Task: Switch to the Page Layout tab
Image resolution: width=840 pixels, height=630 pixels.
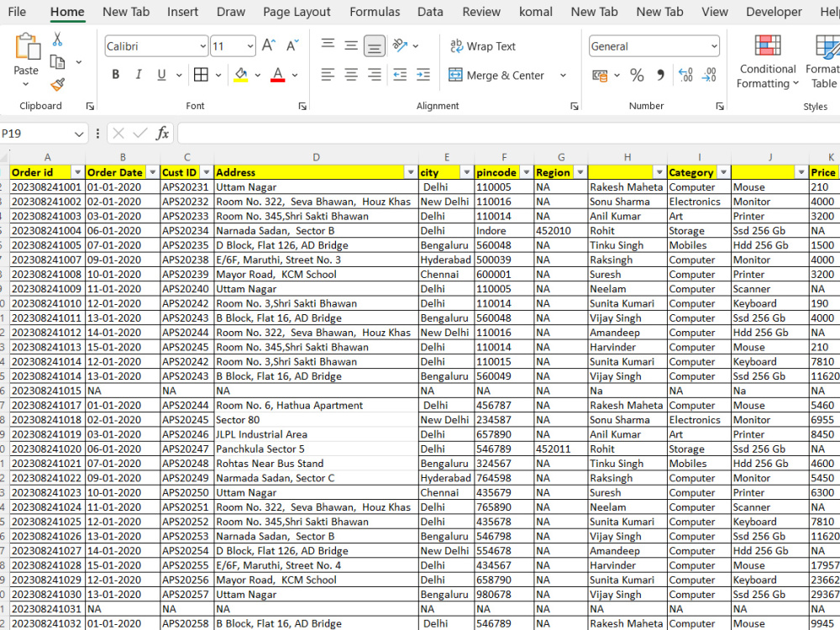Action: click(297, 12)
